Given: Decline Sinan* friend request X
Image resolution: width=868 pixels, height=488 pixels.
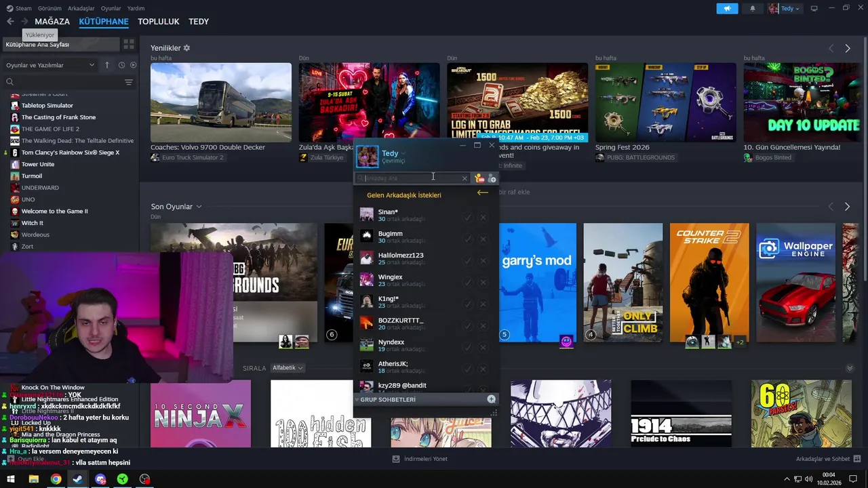Looking at the screenshot, I should pyautogui.click(x=483, y=218).
